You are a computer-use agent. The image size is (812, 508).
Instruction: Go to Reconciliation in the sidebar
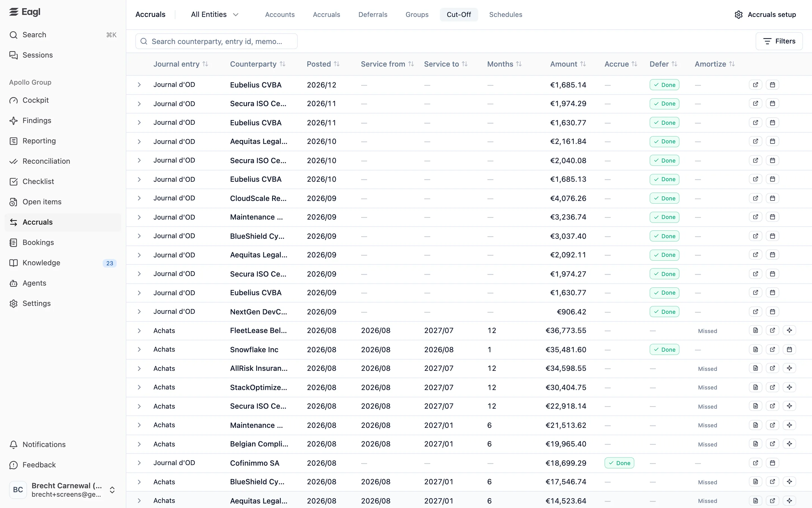click(x=63, y=161)
